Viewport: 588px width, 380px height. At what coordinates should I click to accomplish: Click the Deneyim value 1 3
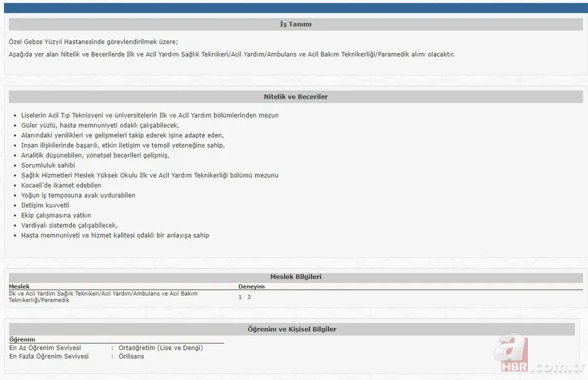pyautogui.click(x=244, y=297)
